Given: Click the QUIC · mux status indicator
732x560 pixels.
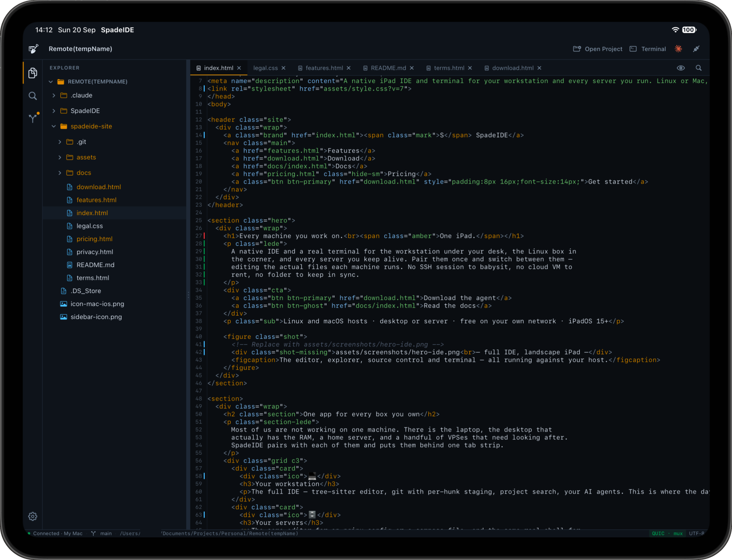Looking at the screenshot, I should click(x=667, y=534).
